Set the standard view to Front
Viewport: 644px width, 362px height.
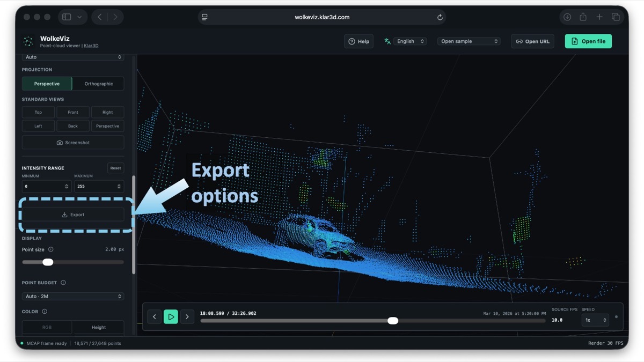pyautogui.click(x=73, y=112)
